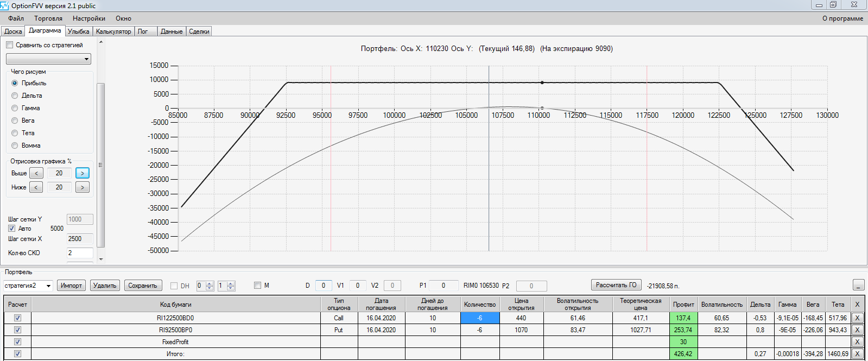The image size is (868, 361).
Task: Uncheck Расчет for FixedProfit row
Action: (x=17, y=342)
